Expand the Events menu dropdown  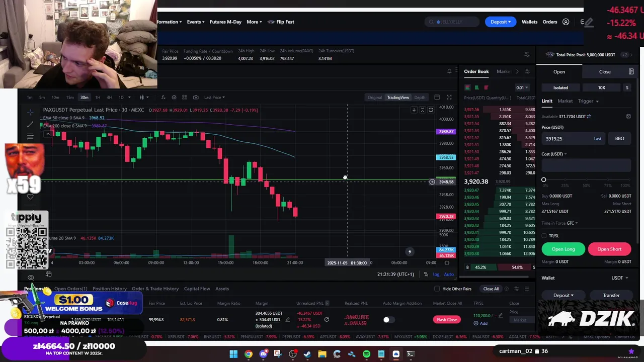pos(196,22)
